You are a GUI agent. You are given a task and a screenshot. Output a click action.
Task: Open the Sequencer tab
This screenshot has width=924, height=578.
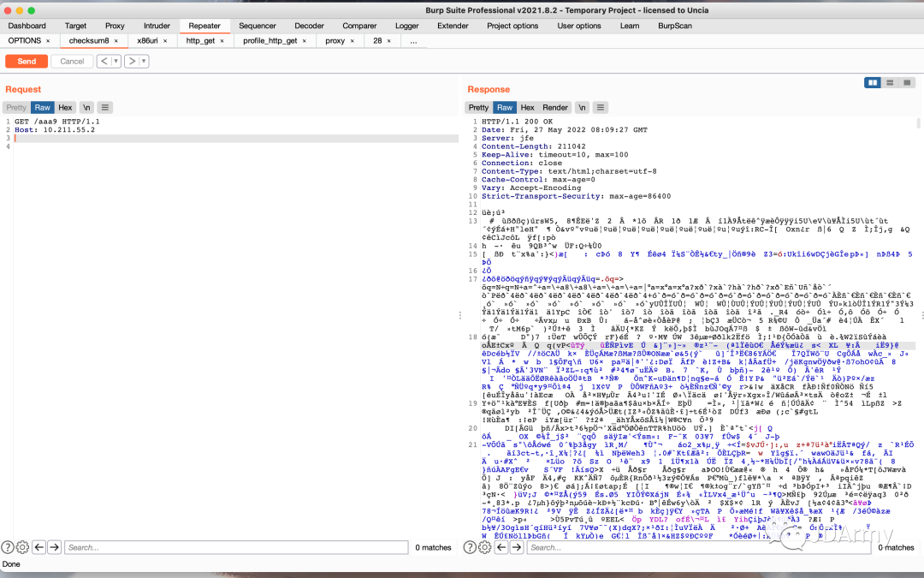click(258, 26)
